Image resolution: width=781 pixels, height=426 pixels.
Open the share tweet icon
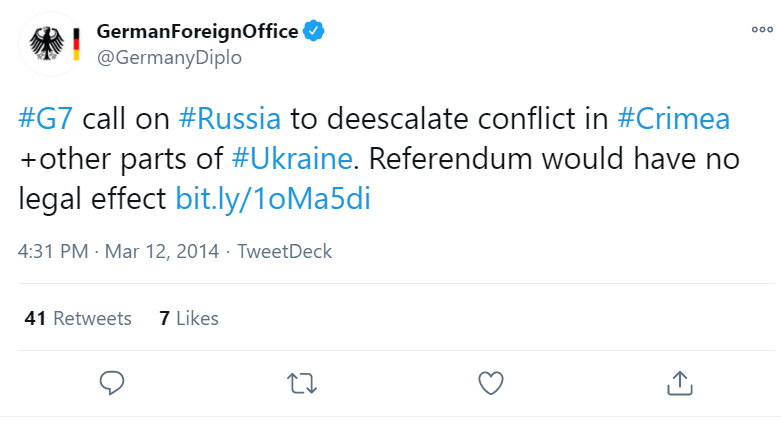[679, 382]
